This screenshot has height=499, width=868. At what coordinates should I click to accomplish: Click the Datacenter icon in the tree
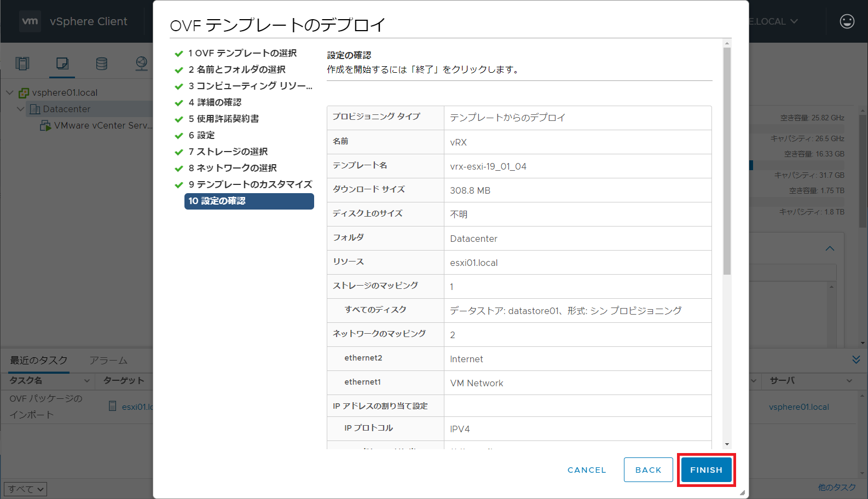(x=34, y=109)
